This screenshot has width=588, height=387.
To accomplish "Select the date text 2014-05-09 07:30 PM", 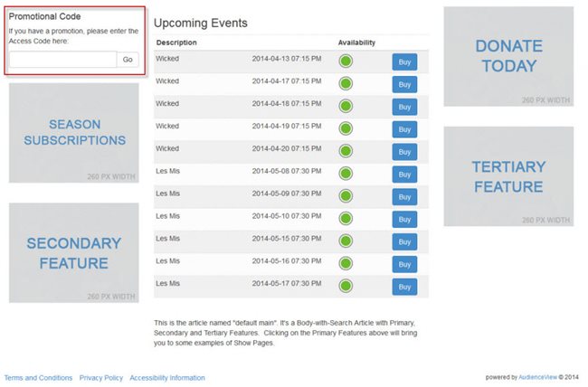I will click(x=287, y=193).
